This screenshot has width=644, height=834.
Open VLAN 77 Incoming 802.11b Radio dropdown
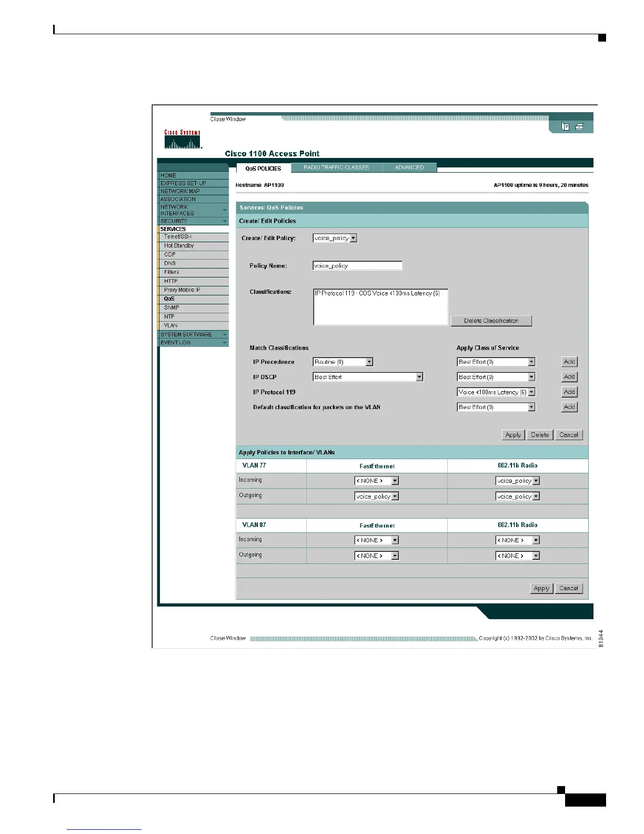(518, 481)
